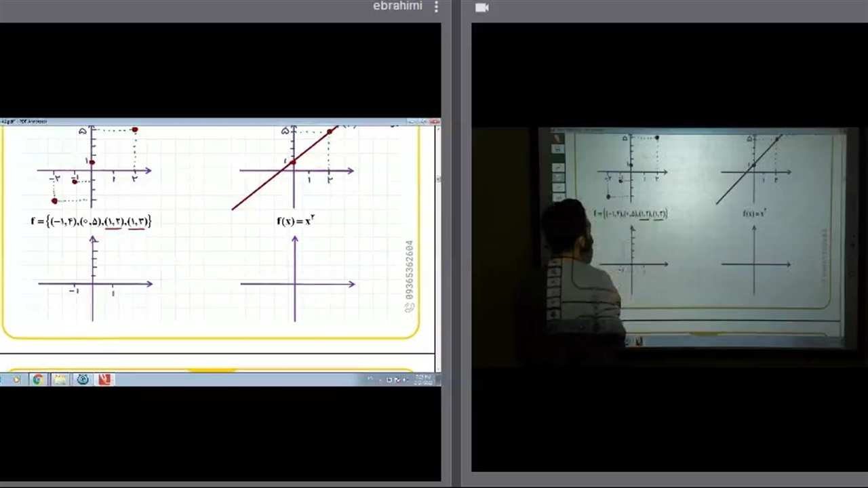Click the presenter name ebrahimi
The image size is (868, 488).
pyautogui.click(x=397, y=6)
